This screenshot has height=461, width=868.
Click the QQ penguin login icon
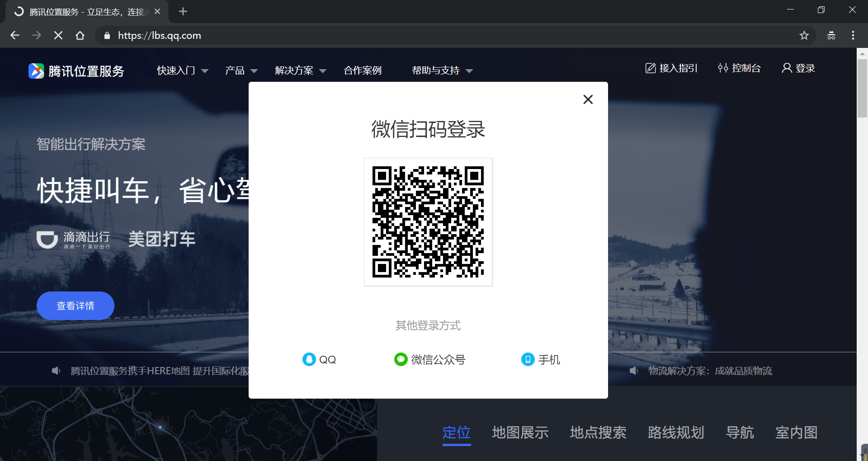309,359
